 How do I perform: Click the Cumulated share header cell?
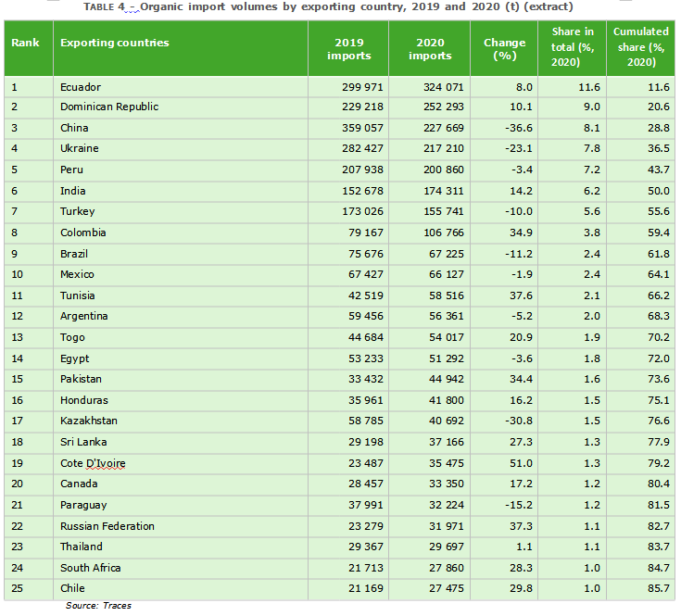(x=640, y=48)
